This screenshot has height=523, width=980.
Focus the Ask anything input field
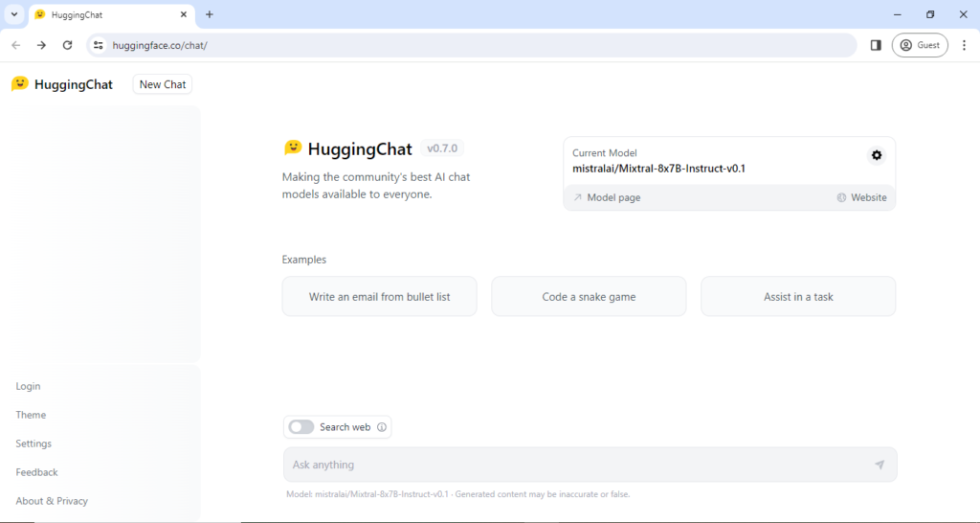click(574, 465)
